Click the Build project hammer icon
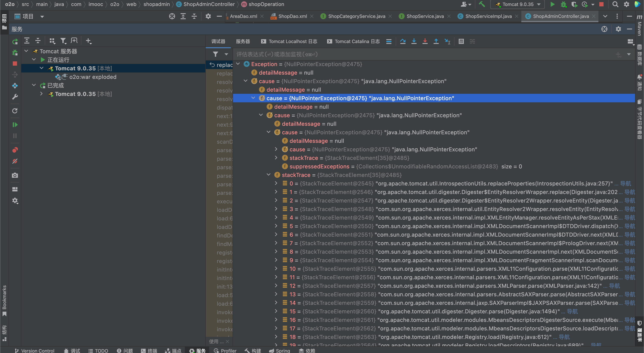This screenshot has width=644, height=353. pyautogui.click(x=482, y=4)
